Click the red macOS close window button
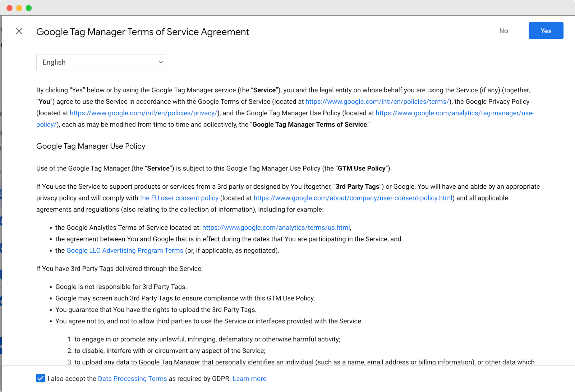575x392 pixels. coord(10,8)
